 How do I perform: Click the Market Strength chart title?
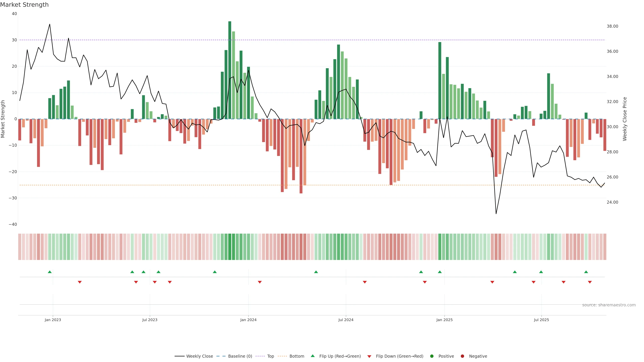point(24,5)
